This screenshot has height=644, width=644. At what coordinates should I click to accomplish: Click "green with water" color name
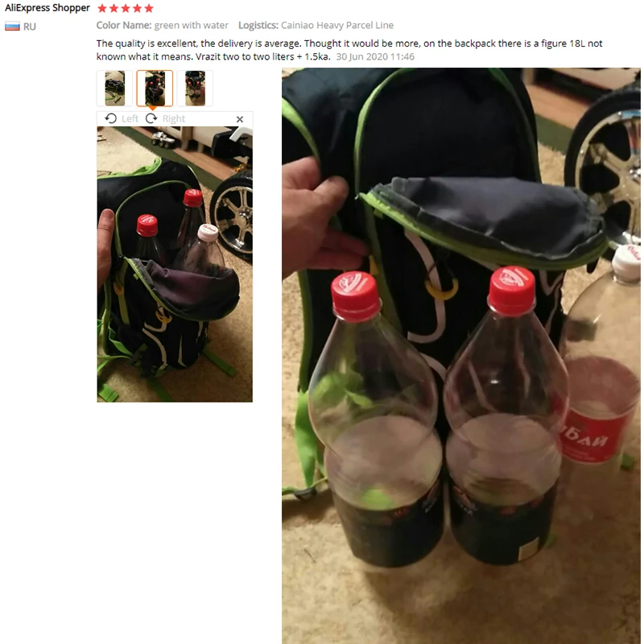(x=191, y=26)
